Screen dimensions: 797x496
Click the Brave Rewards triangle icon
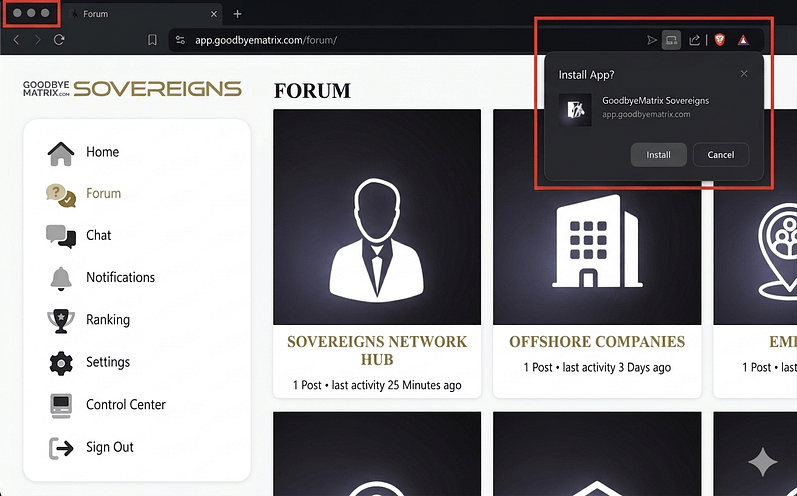click(743, 40)
